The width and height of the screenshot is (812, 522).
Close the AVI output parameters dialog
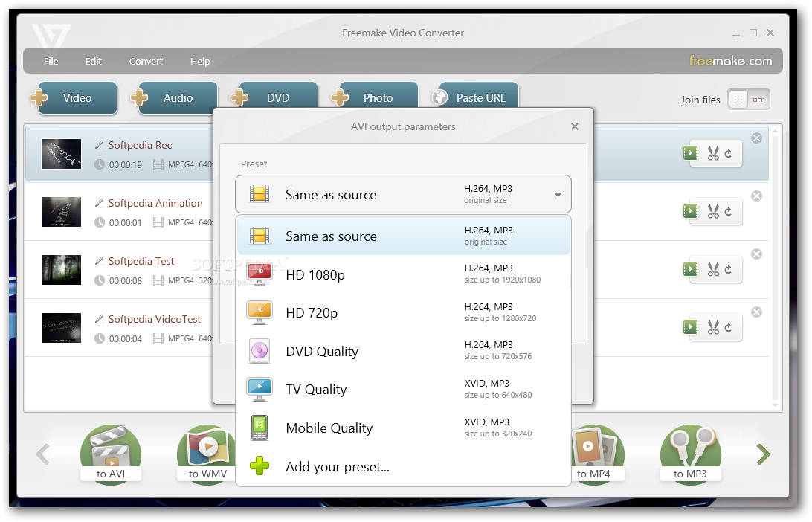click(x=574, y=126)
